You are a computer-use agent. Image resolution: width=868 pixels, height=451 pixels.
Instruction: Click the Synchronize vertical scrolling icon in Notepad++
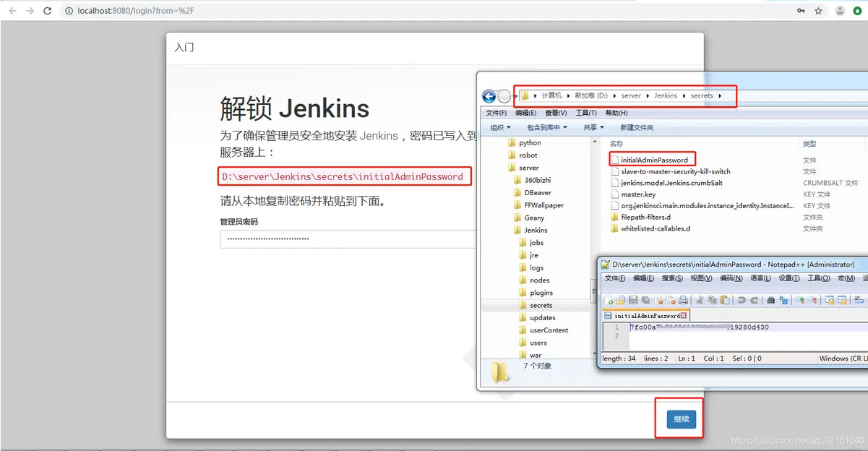830,300
